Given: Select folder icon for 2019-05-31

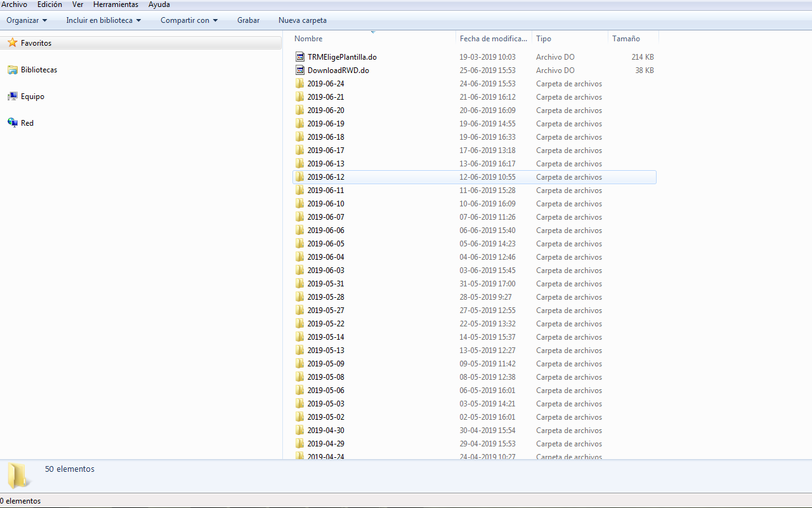Looking at the screenshot, I should pos(300,284).
